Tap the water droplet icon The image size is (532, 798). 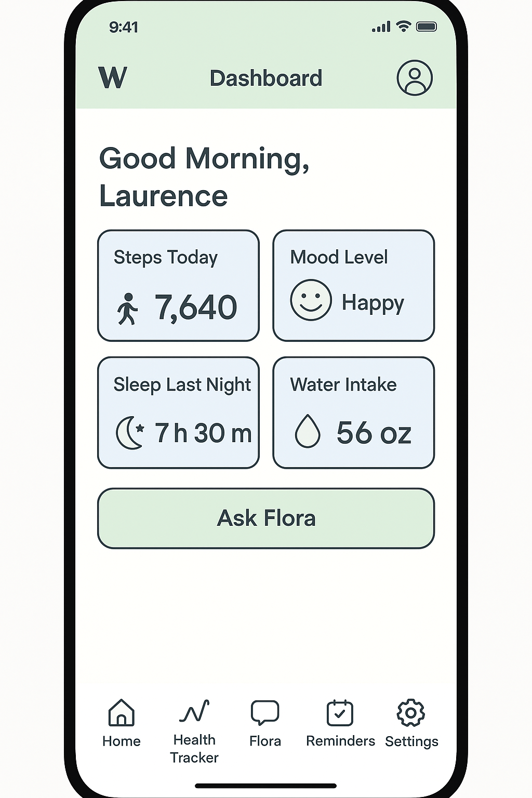(308, 431)
